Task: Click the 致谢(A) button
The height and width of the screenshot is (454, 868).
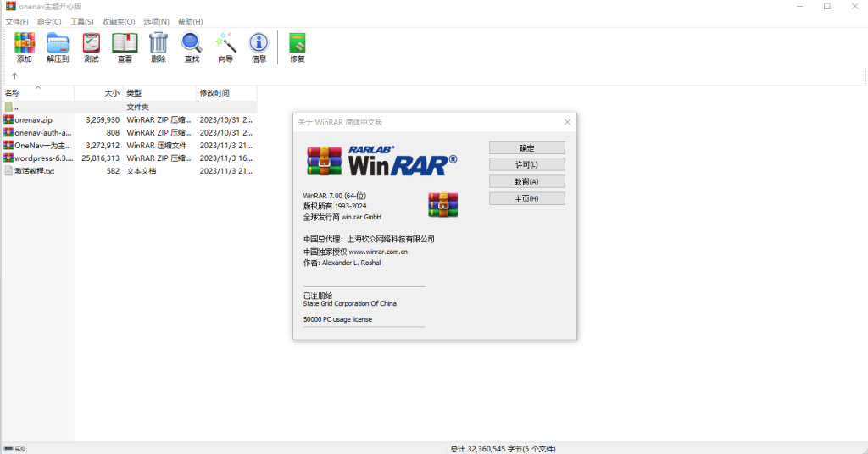Action: (x=527, y=181)
